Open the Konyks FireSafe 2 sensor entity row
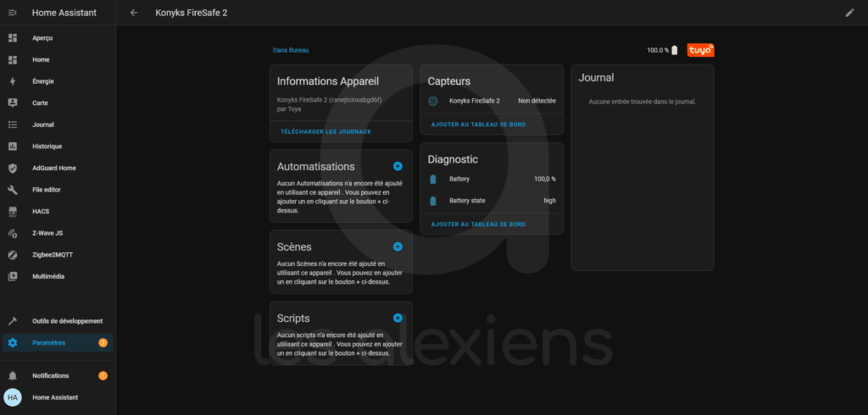Viewport: 868px width, 415px height. pos(492,102)
